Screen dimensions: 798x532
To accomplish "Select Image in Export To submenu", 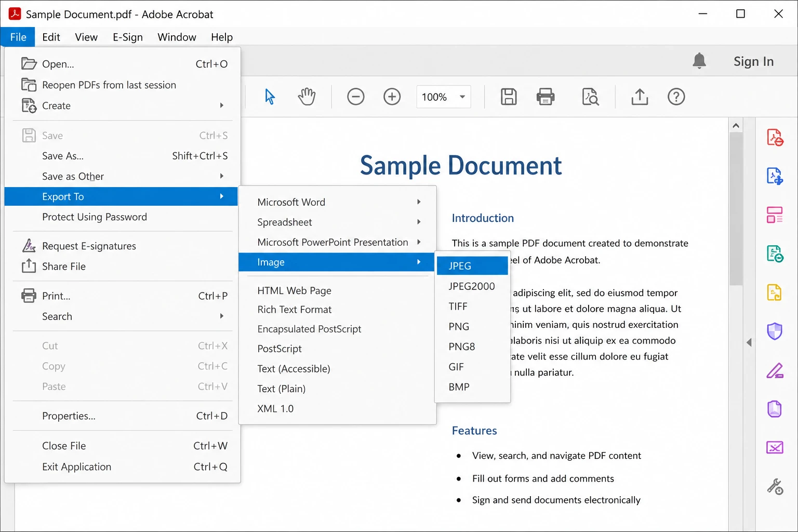I will [x=336, y=262].
